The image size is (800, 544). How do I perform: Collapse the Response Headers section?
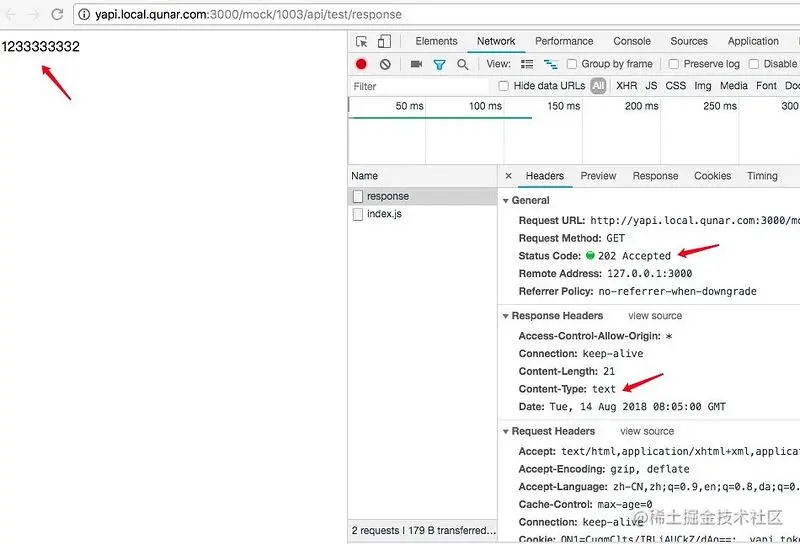[x=506, y=316]
